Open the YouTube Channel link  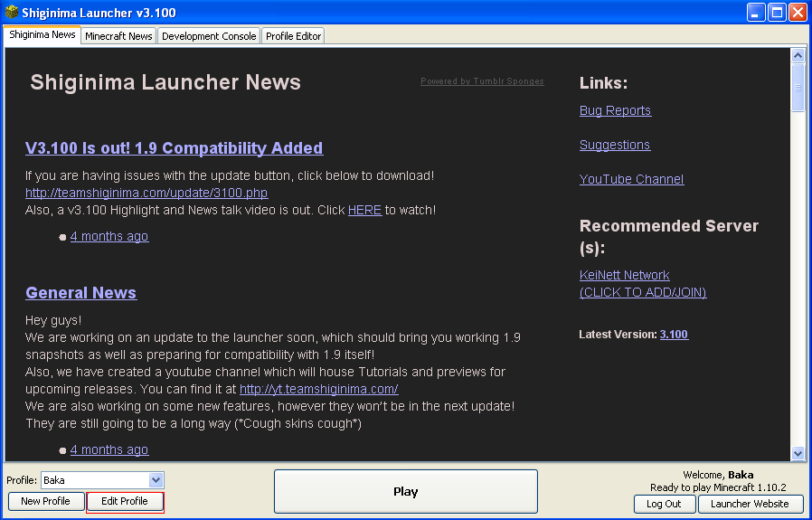point(632,179)
